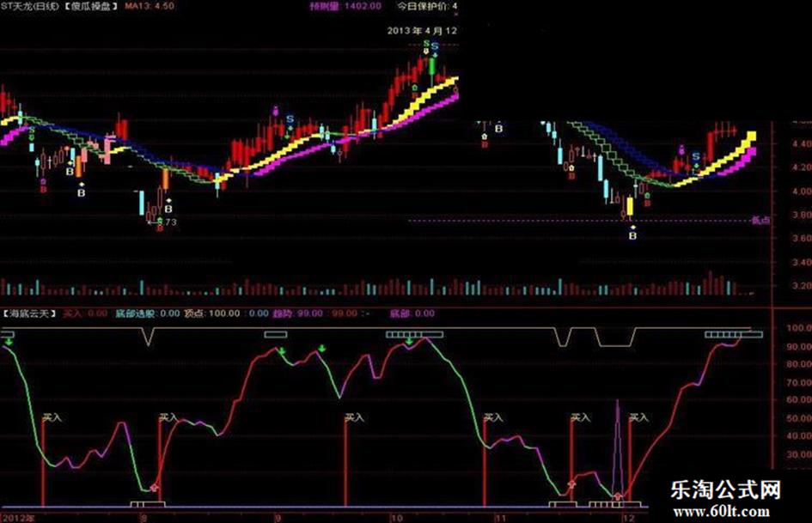The height and width of the screenshot is (523, 812).
Task: Click the 90.00 oscillator axis value
Action: (799, 346)
